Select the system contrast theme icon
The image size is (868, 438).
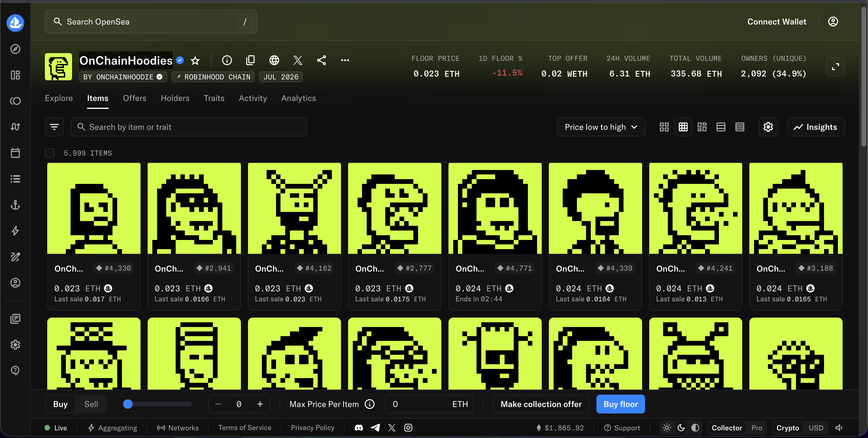[x=695, y=428]
